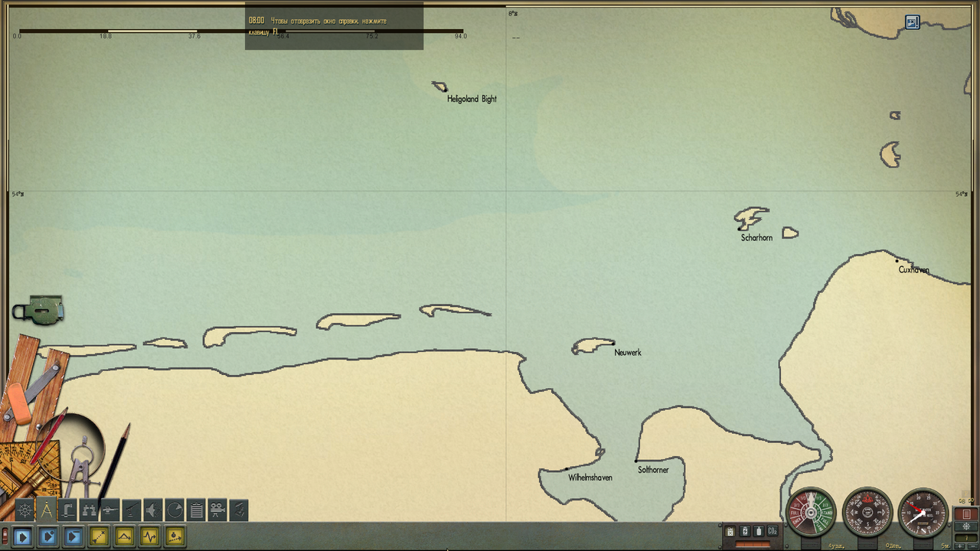Click the battery charge indicator icon
Image resolution: width=980 pixels, height=551 pixels.
click(745, 531)
